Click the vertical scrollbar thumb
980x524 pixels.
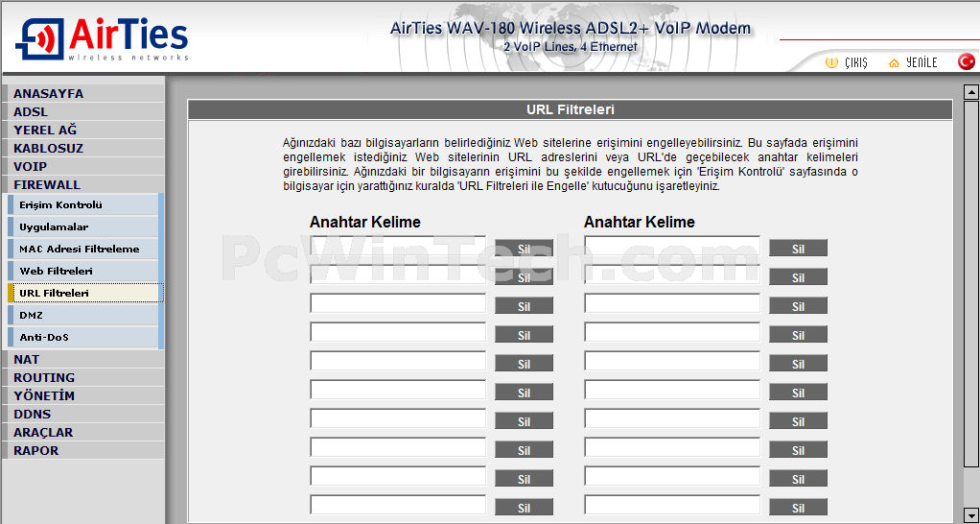970,283
